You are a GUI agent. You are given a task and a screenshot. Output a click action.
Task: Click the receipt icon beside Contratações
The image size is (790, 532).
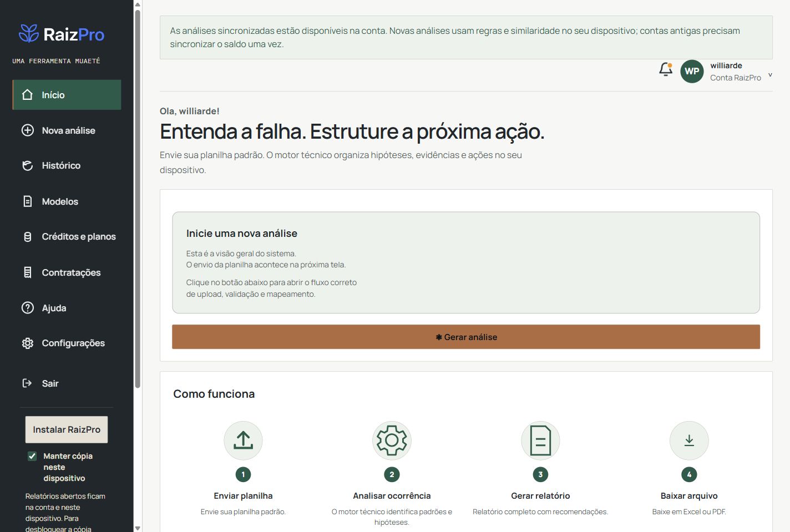(x=28, y=272)
